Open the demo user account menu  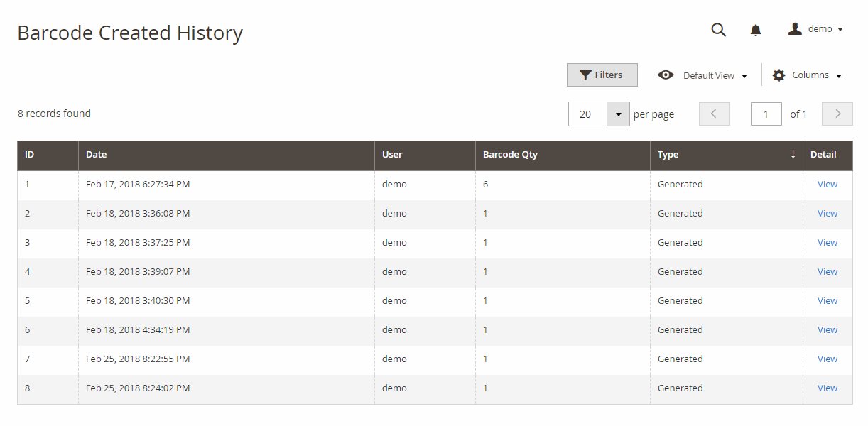[815, 29]
